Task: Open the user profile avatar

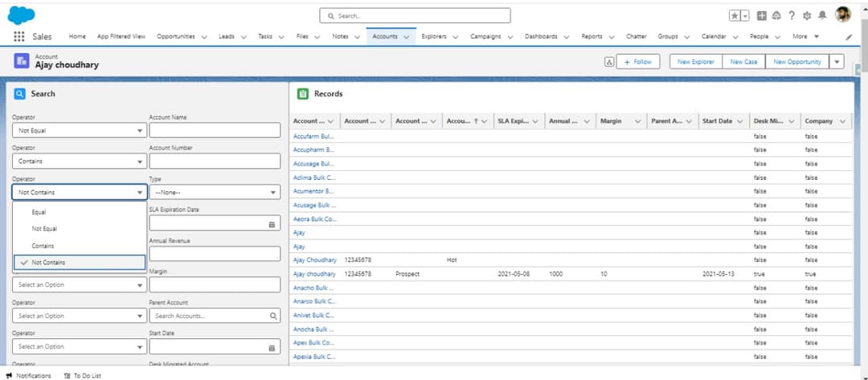Action: (x=842, y=15)
